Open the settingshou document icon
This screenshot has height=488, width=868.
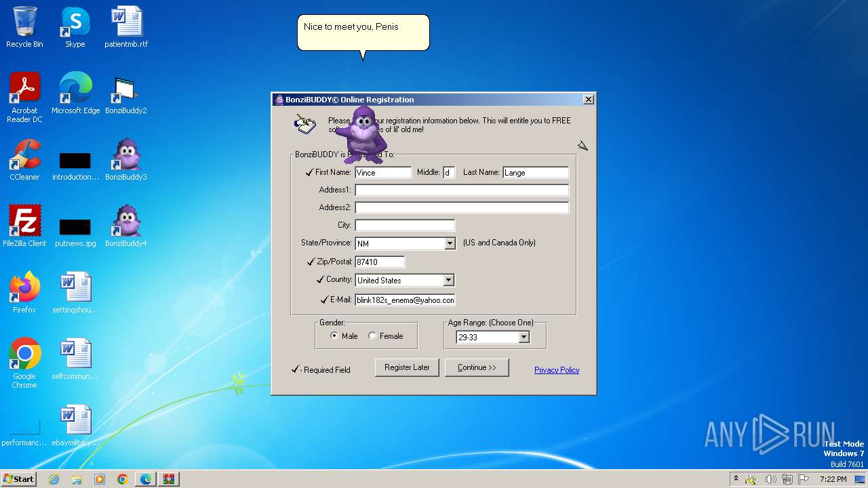[x=75, y=293]
